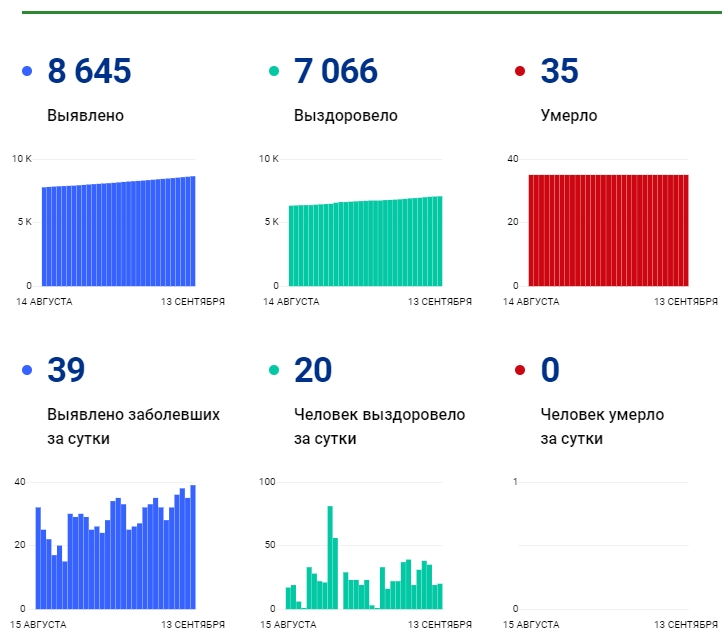The width and height of the screenshot is (728, 636).
Task: Click the blue cumulative detected bar chart
Action: tap(118, 231)
